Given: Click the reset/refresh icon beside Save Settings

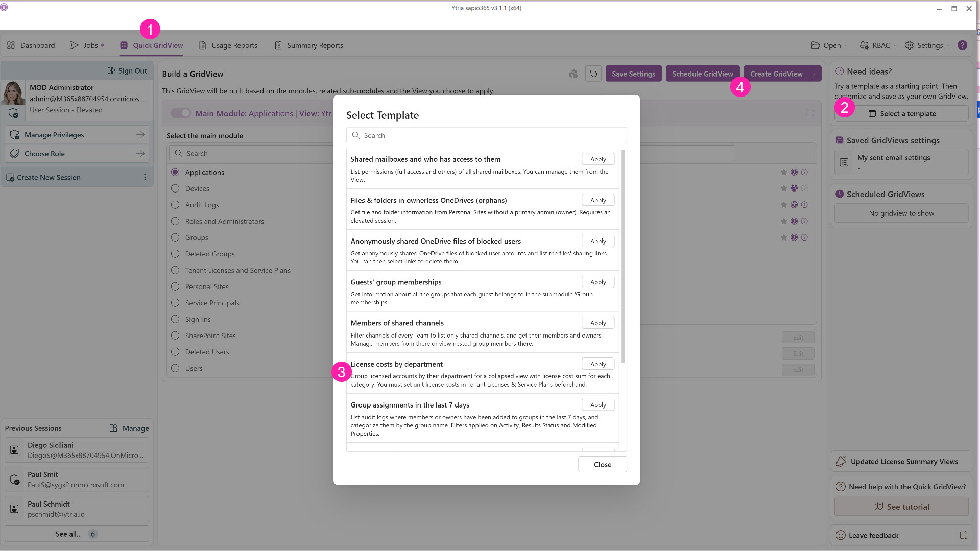Looking at the screenshot, I should click(x=593, y=74).
